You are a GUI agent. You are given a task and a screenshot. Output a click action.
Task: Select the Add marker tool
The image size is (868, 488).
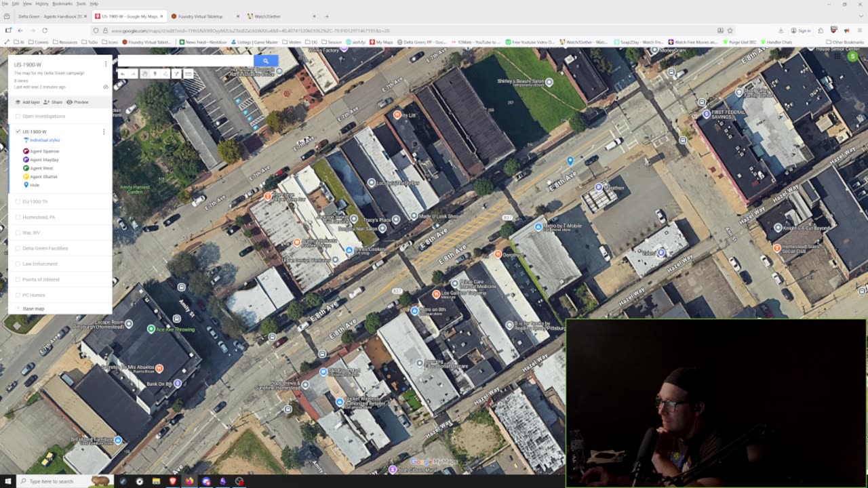(x=155, y=74)
